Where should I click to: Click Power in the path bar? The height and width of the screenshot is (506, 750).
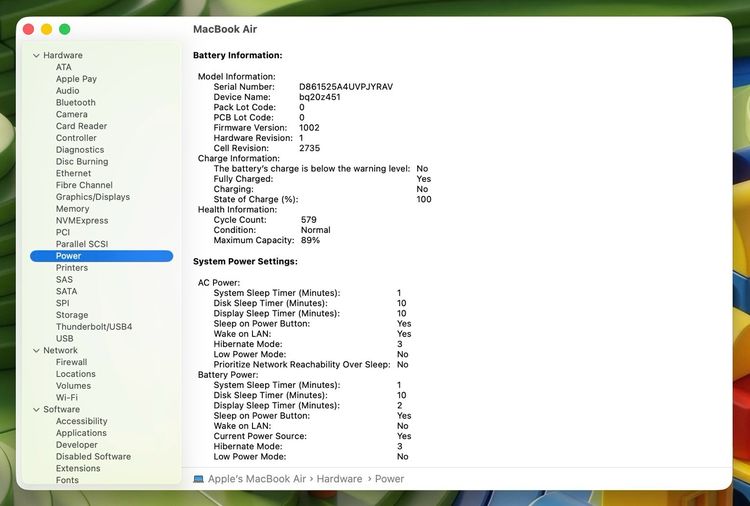click(x=389, y=479)
